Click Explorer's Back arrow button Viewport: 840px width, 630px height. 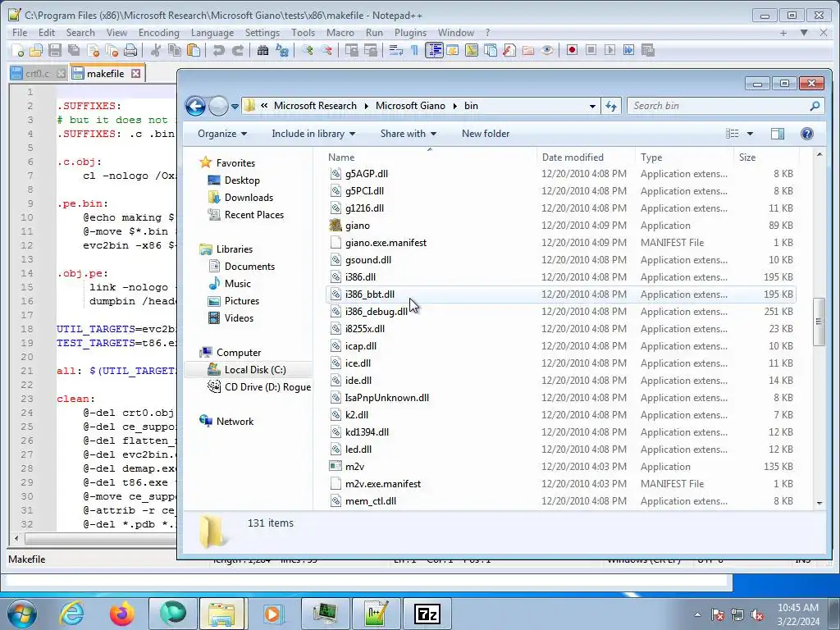click(x=195, y=106)
